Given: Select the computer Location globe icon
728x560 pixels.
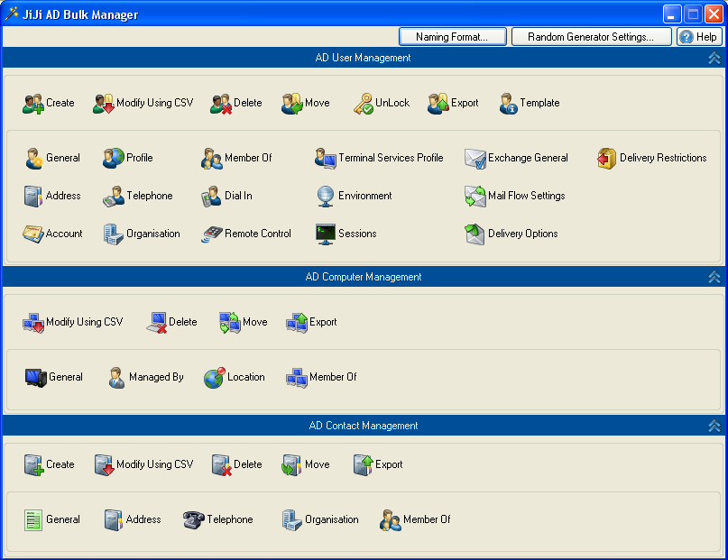Looking at the screenshot, I should tap(215, 378).
